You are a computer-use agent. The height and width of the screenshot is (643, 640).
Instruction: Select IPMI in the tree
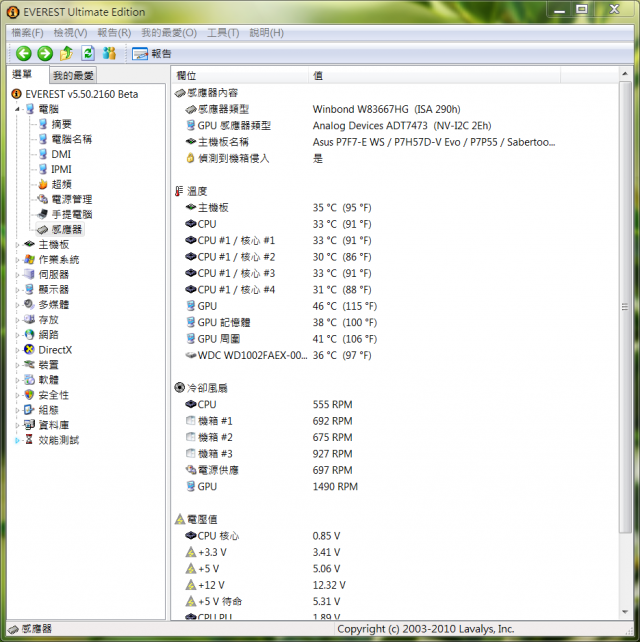point(61,169)
